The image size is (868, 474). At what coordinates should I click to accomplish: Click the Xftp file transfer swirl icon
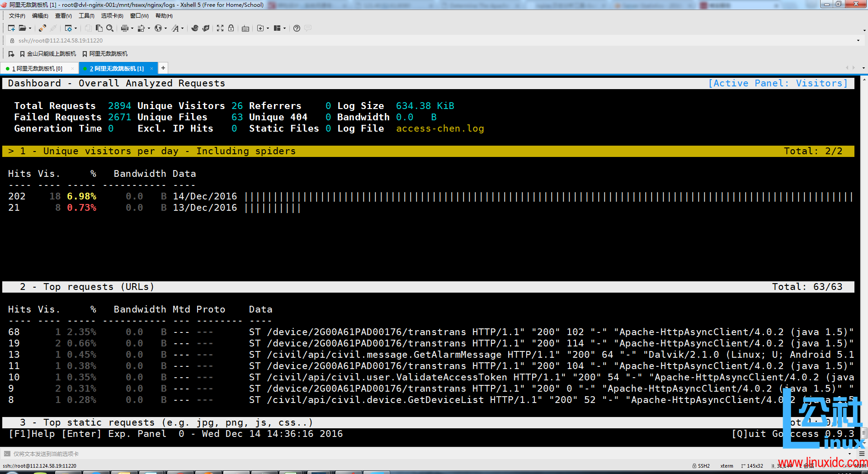click(195, 28)
